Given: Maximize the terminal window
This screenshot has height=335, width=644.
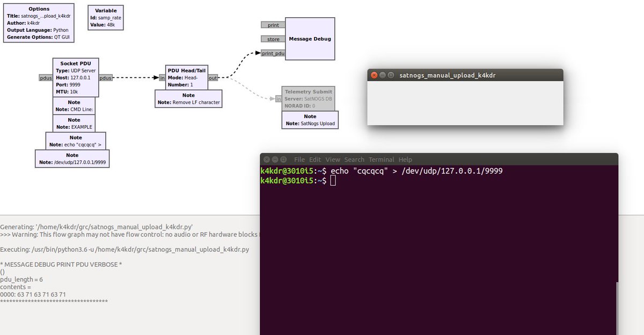Looking at the screenshot, I should coord(283,159).
